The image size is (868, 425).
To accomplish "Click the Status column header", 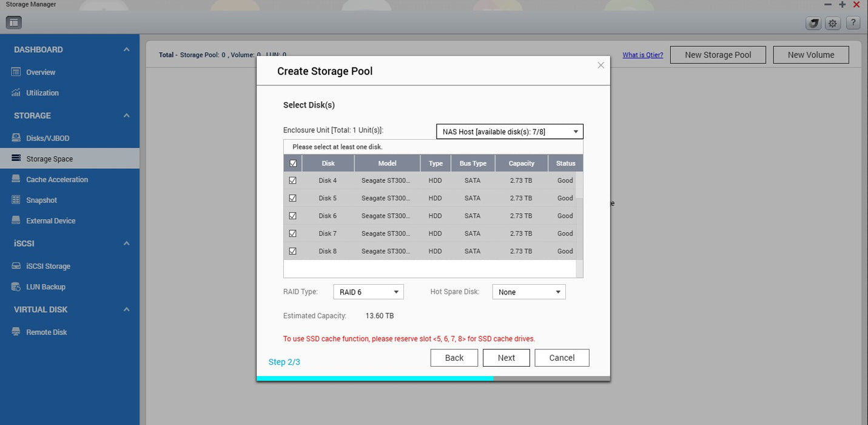I will (566, 163).
